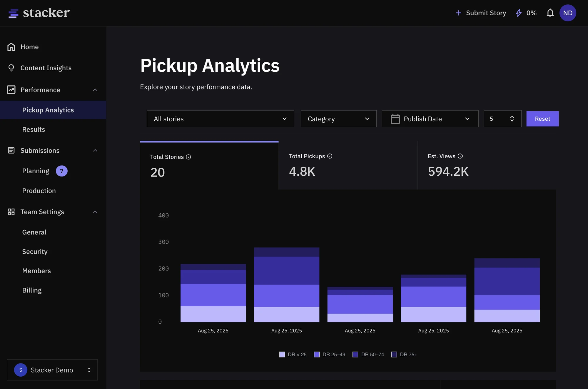Collapse the Performance section chevron
The image size is (588, 389).
(x=95, y=90)
